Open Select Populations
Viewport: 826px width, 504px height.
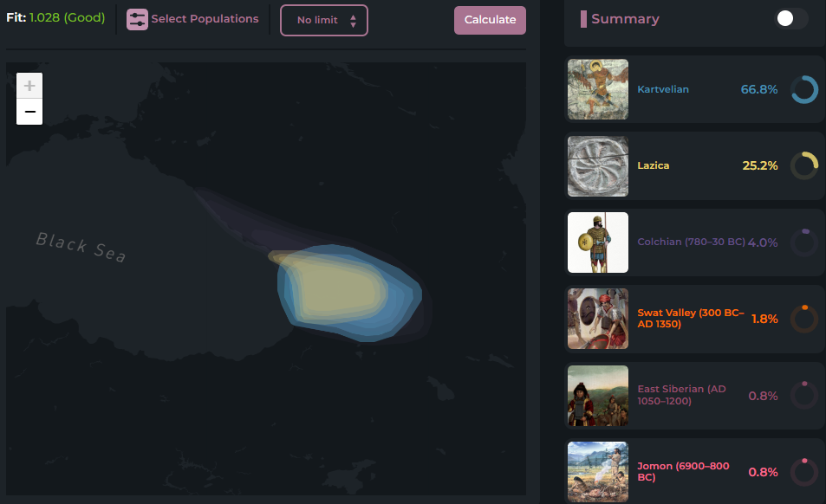pyautogui.click(x=204, y=19)
